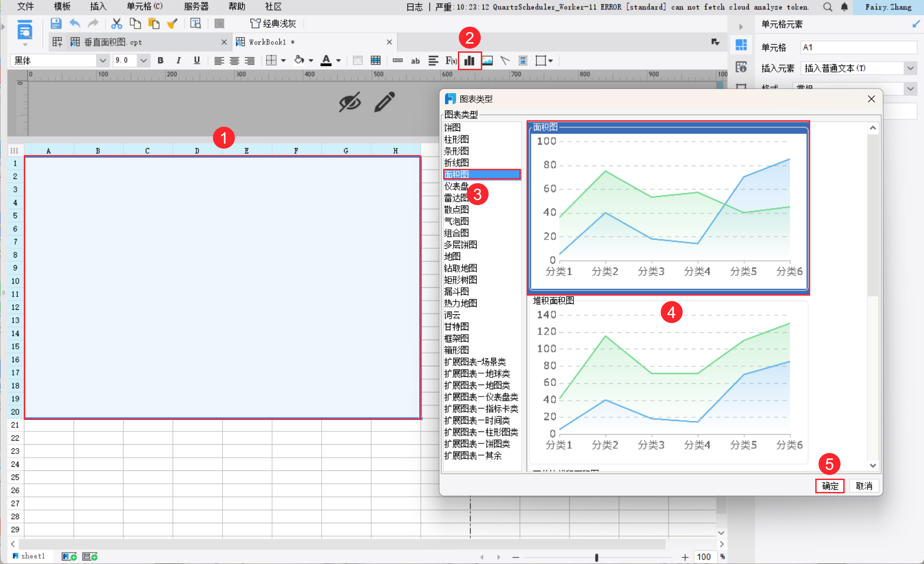
Task: Select 折线图 in the chart type list
Action: (x=456, y=163)
